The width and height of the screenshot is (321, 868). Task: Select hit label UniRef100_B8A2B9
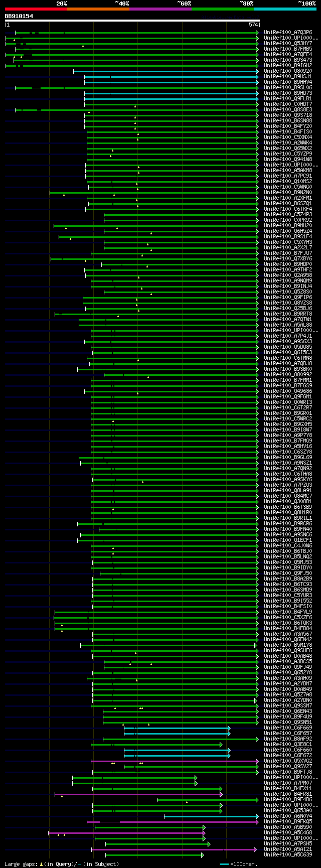coord(288,578)
